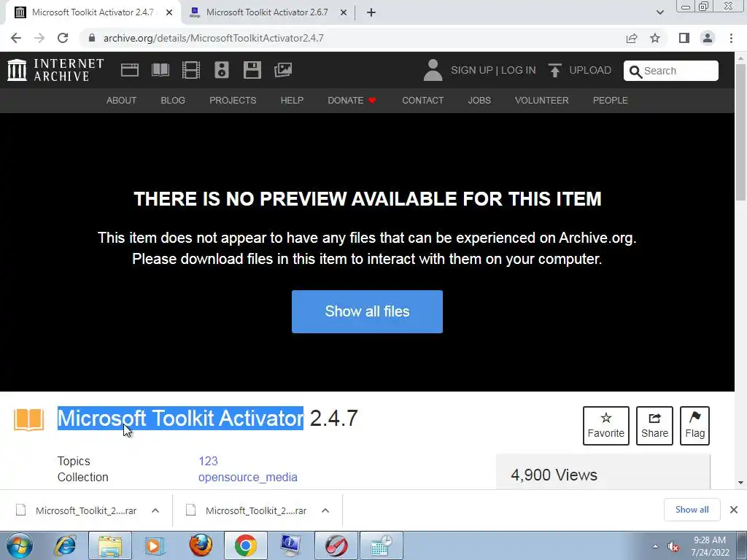Open the Images icon in header
Image resolution: width=747 pixels, height=560 pixels.
283,70
